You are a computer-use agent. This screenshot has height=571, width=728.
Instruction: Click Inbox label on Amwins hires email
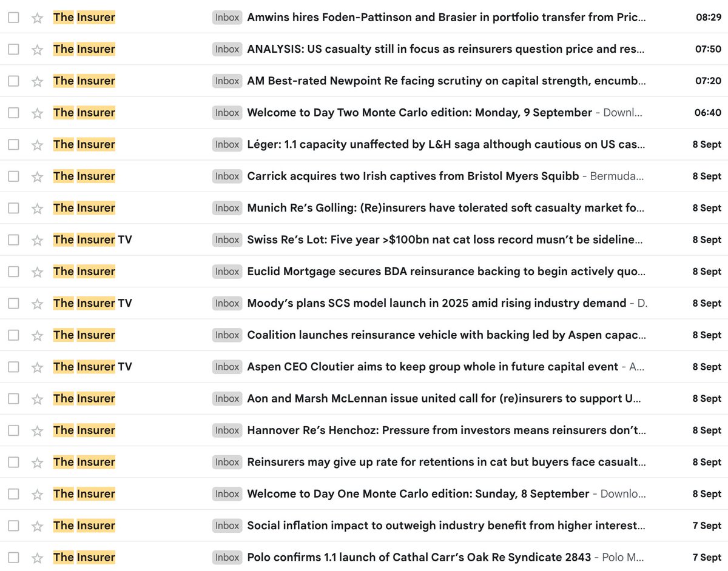pyautogui.click(x=227, y=18)
